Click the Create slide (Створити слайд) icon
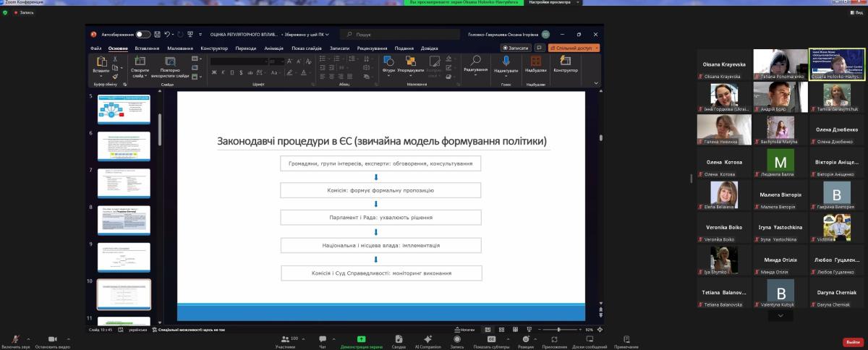 tap(140, 64)
